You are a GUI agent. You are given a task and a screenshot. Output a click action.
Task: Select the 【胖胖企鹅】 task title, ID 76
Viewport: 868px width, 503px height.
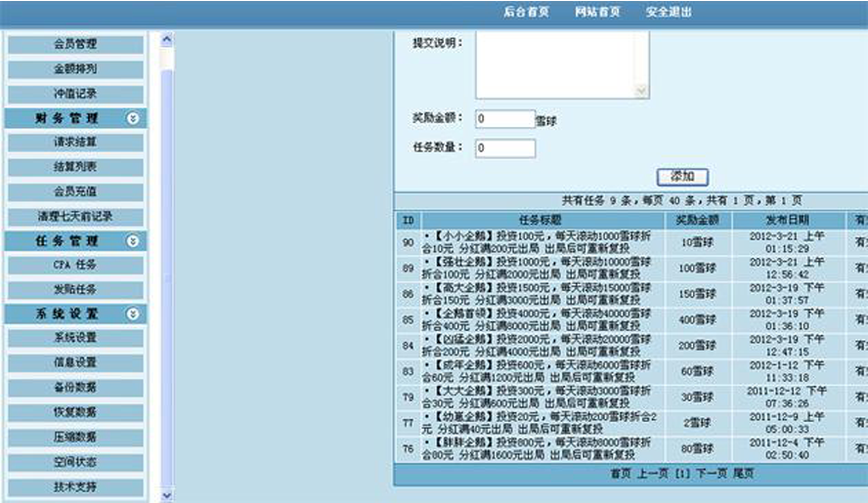pyautogui.click(x=536, y=448)
